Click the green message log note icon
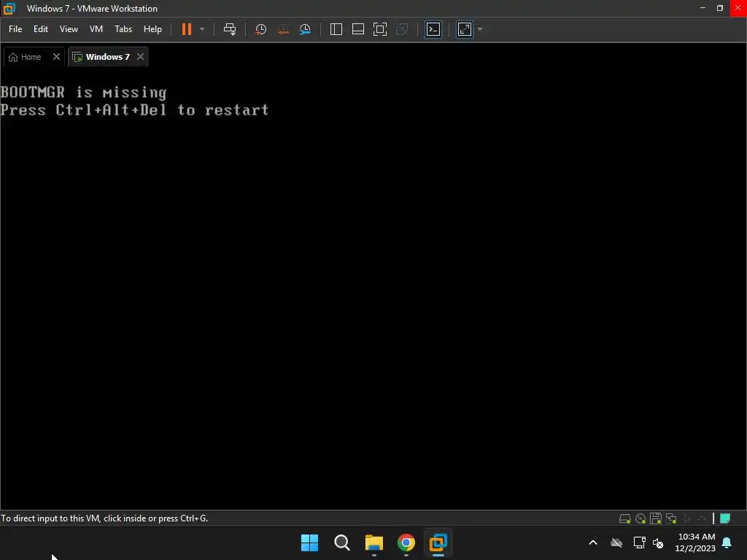This screenshot has width=747, height=560. tap(725, 518)
